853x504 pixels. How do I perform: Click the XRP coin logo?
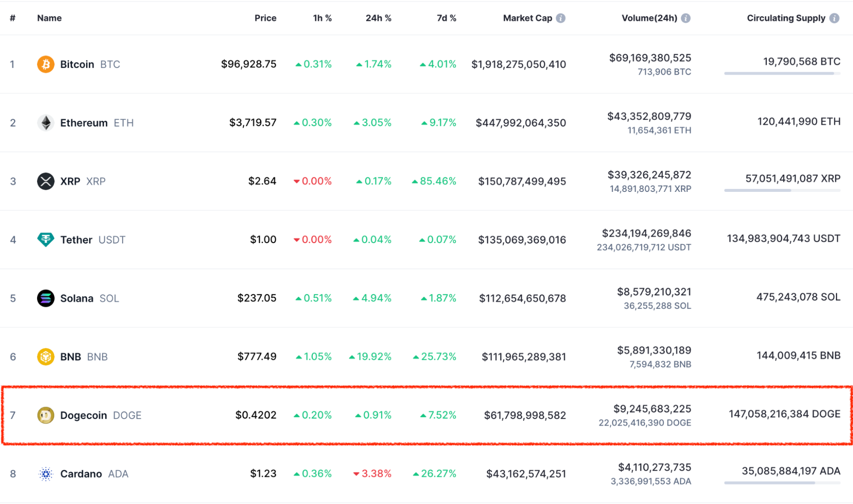(46, 181)
